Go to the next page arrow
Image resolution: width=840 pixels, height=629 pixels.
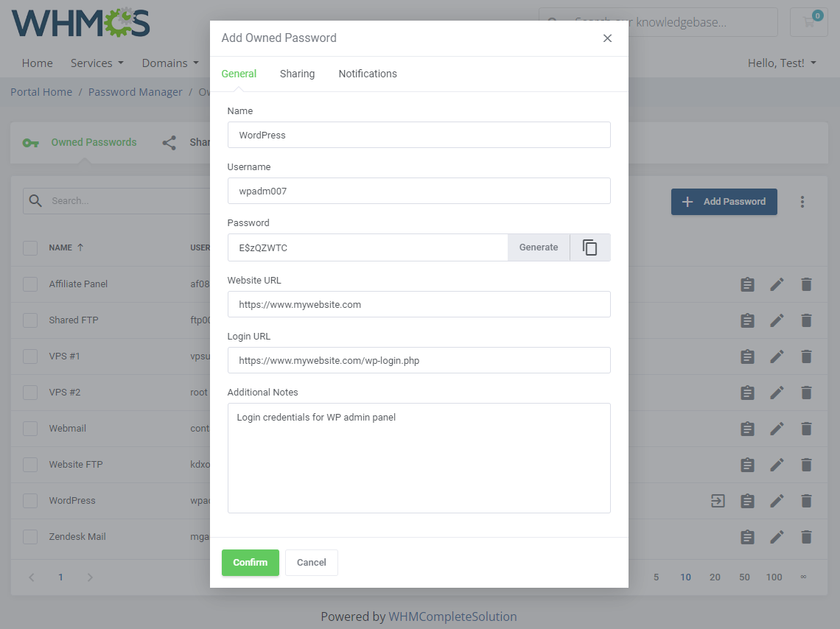(x=90, y=577)
